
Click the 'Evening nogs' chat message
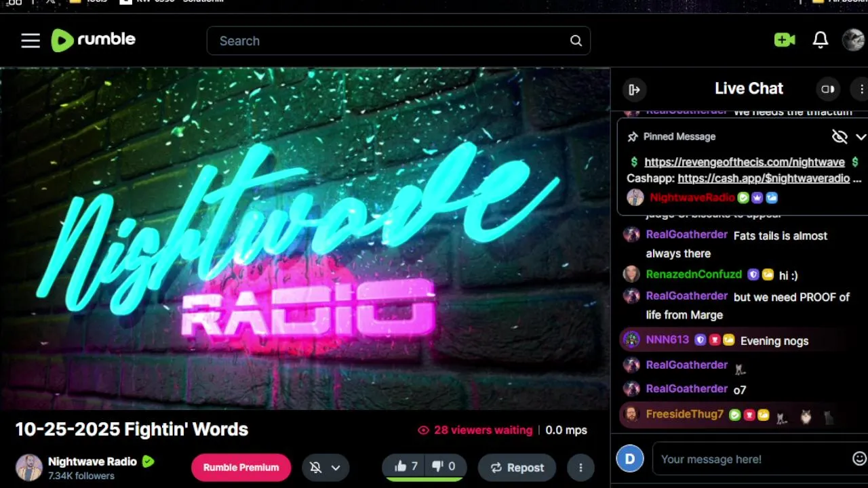point(774,341)
